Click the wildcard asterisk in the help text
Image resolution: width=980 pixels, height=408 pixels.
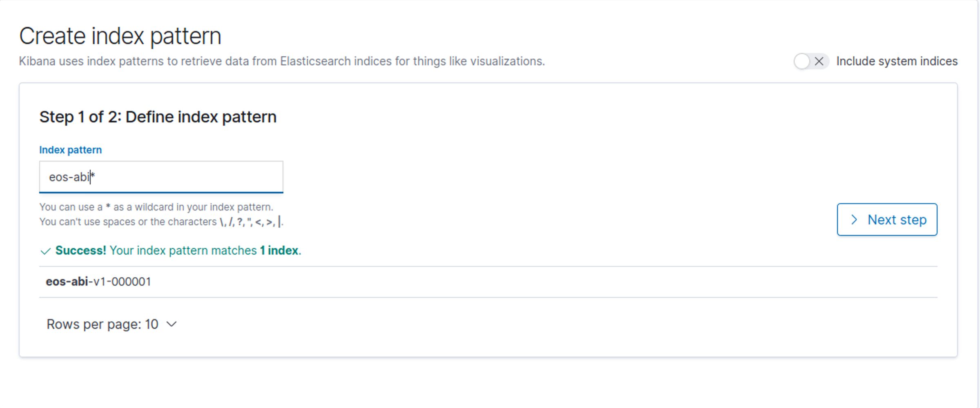click(x=108, y=206)
